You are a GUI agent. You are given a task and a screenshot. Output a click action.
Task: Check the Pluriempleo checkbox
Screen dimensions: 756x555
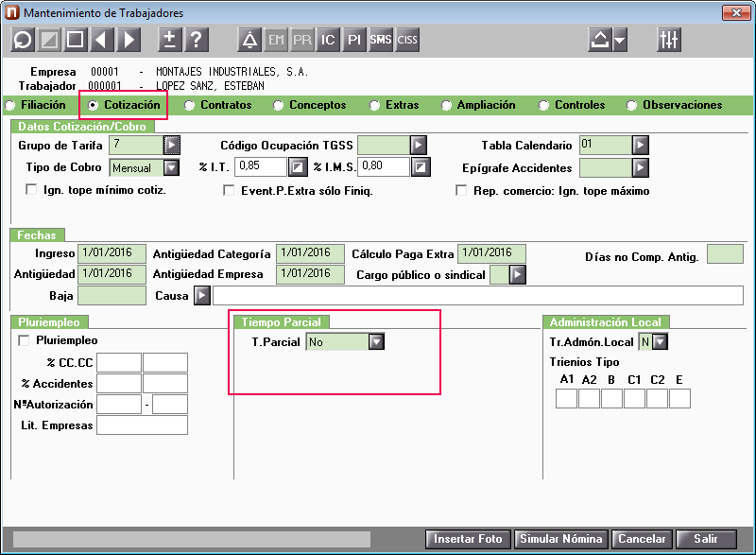(24, 340)
